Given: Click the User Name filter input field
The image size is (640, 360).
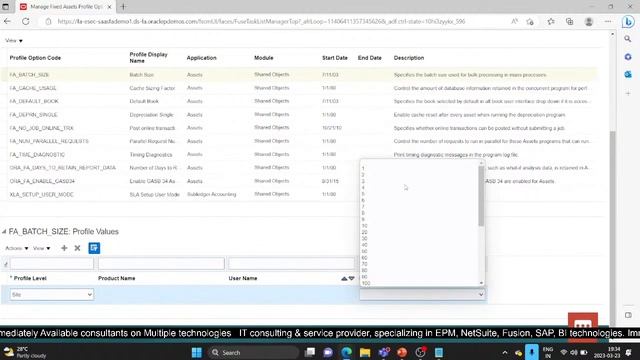Looking at the screenshot, I should pyautogui.click(x=291, y=264).
